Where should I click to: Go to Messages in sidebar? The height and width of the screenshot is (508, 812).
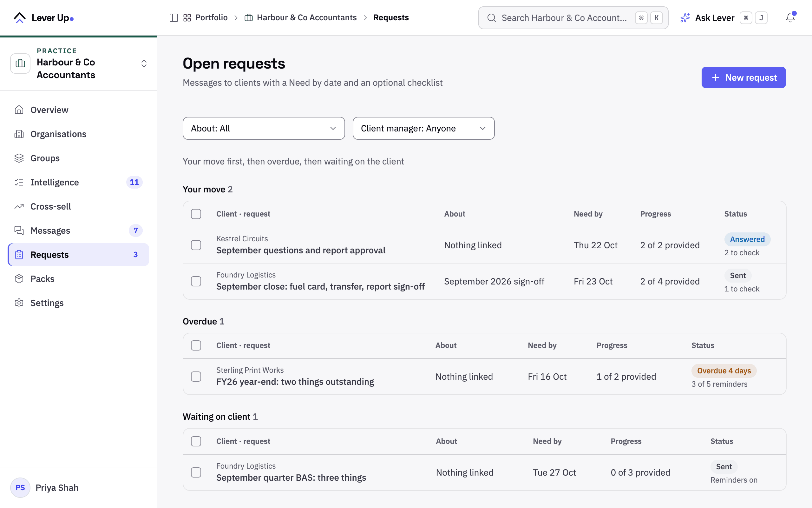79,231
